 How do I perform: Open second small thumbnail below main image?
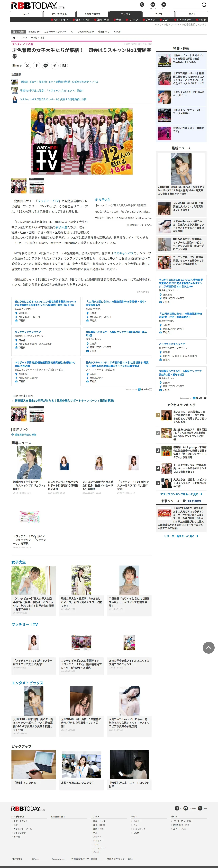tap(37, 186)
